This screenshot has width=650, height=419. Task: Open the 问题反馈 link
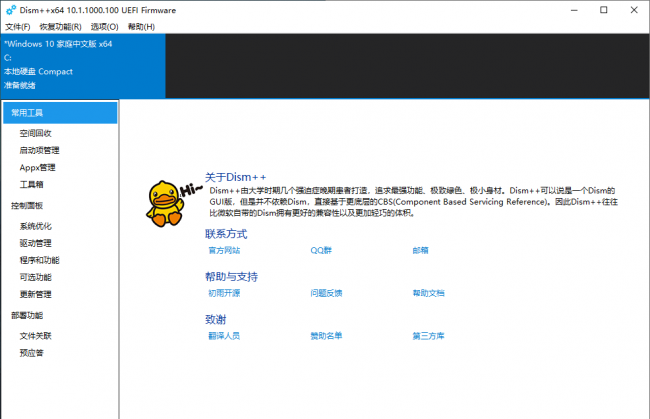[326, 293]
